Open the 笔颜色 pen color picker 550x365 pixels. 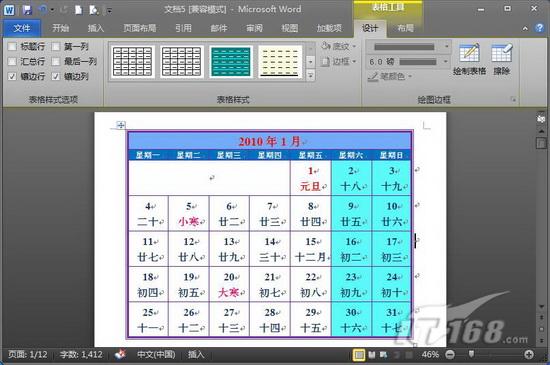click(389, 76)
